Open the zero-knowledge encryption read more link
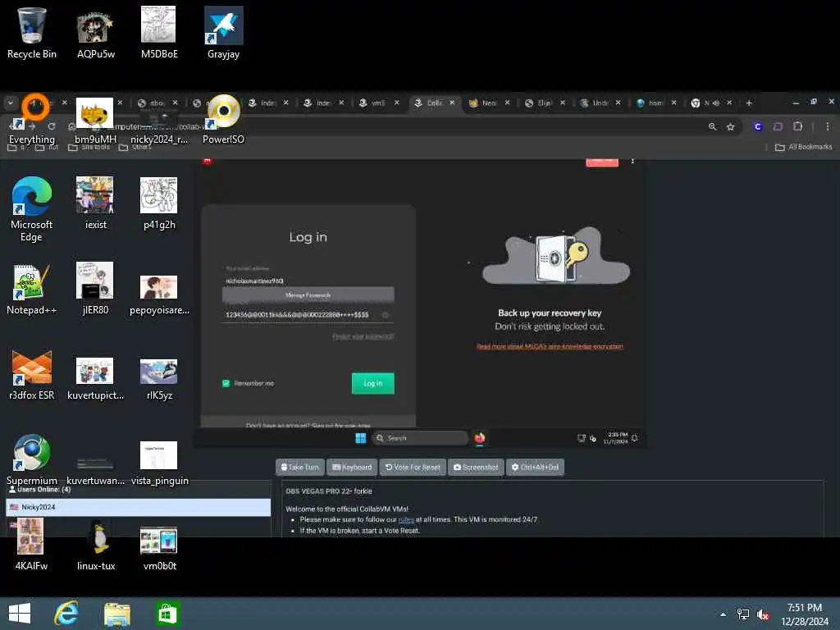Image resolution: width=840 pixels, height=630 pixels. pos(550,346)
